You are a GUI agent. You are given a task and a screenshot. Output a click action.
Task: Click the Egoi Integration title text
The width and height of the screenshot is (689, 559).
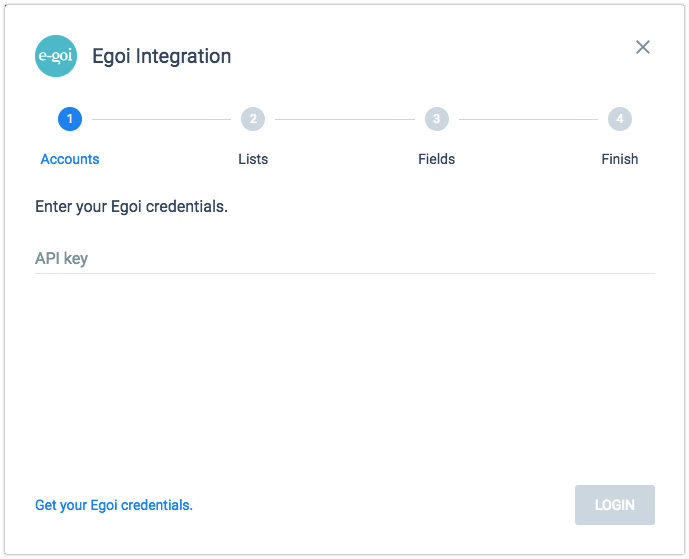[161, 56]
